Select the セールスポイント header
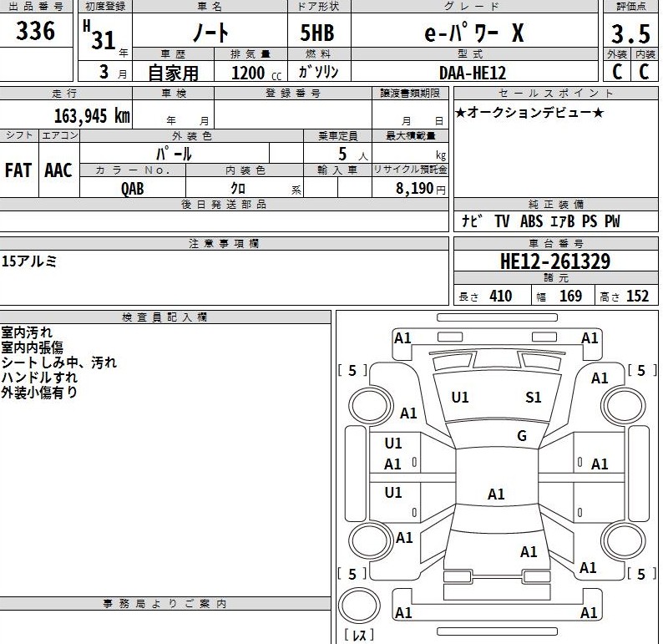The width and height of the screenshot is (663, 644). (x=555, y=93)
